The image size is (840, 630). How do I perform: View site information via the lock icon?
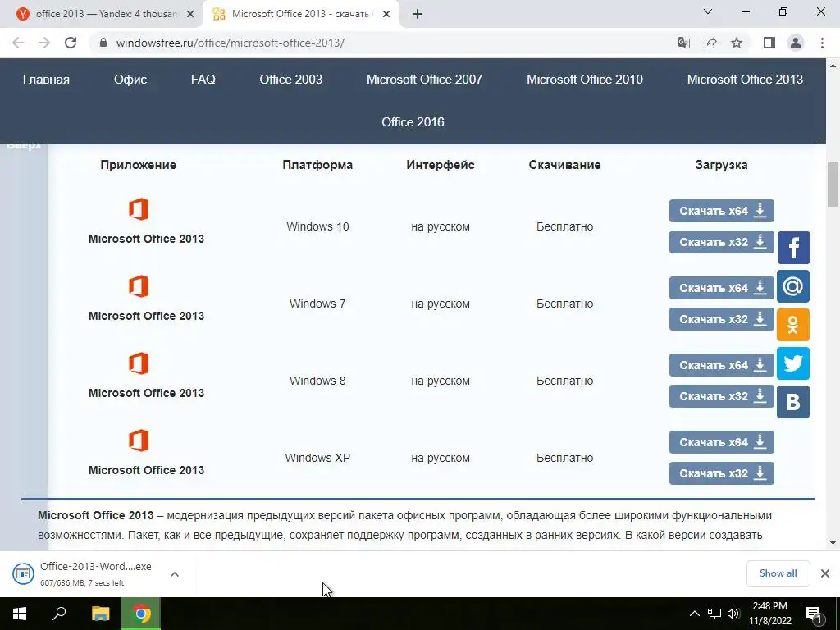click(x=103, y=43)
